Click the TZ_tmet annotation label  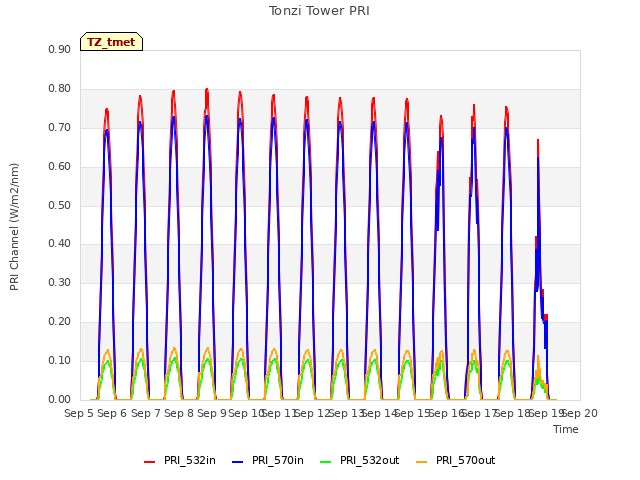point(111,42)
